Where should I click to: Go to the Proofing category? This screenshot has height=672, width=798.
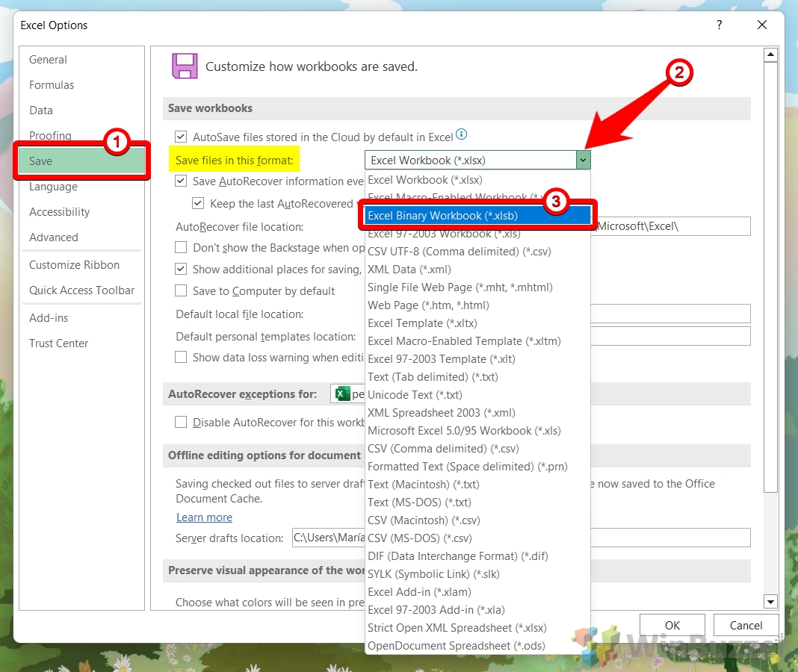click(x=81, y=135)
